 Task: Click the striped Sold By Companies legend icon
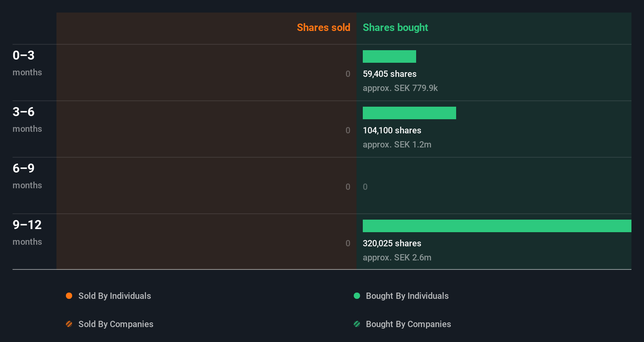point(69,324)
